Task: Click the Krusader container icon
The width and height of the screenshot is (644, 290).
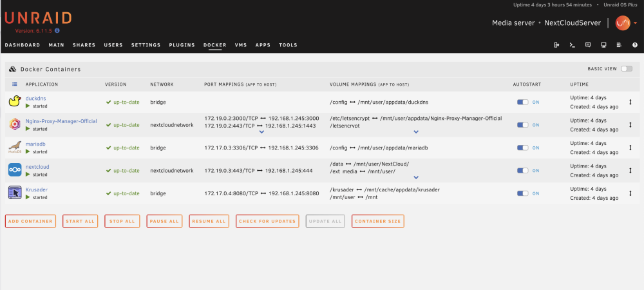Action: point(15,193)
